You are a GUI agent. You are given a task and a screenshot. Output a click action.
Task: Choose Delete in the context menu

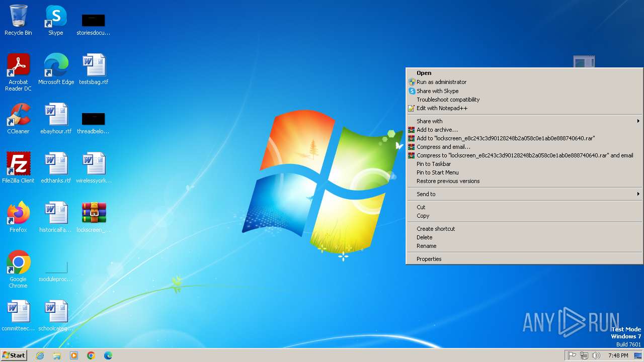pyautogui.click(x=524, y=237)
